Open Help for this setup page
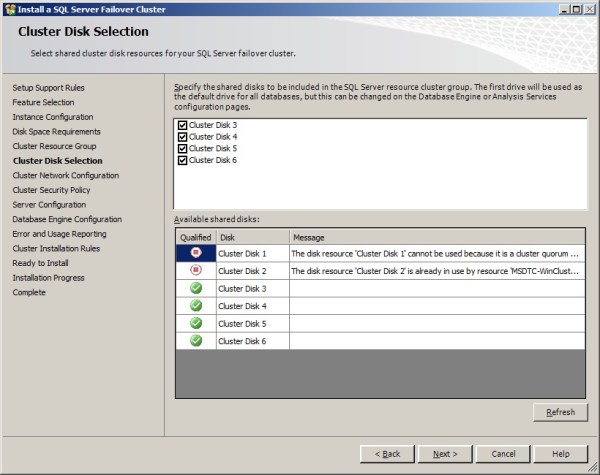The height and width of the screenshot is (475, 600). [x=561, y=453]
